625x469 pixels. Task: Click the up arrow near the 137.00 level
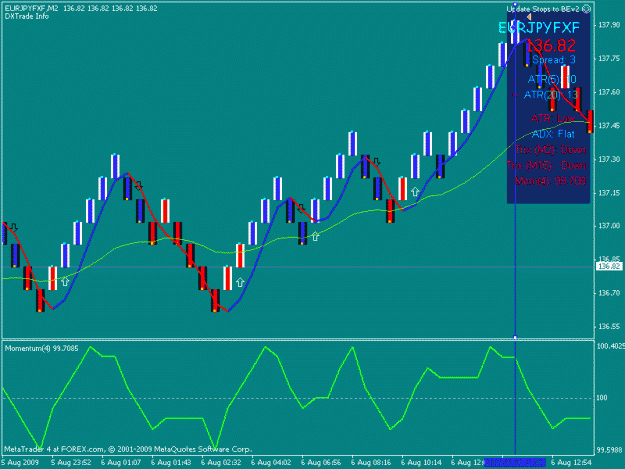pyautogui.click(x=315, y=236)
